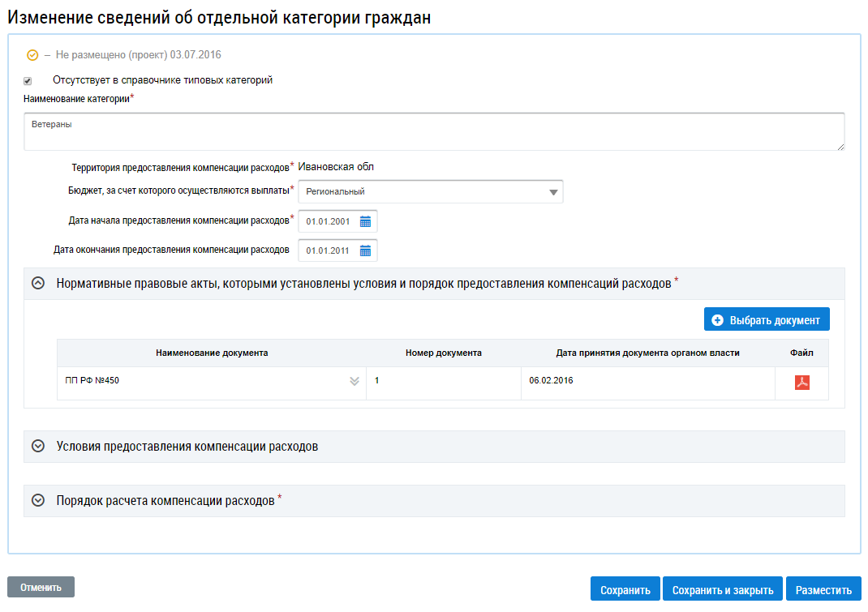Open the PDF file icon in document row

(801, 383)
